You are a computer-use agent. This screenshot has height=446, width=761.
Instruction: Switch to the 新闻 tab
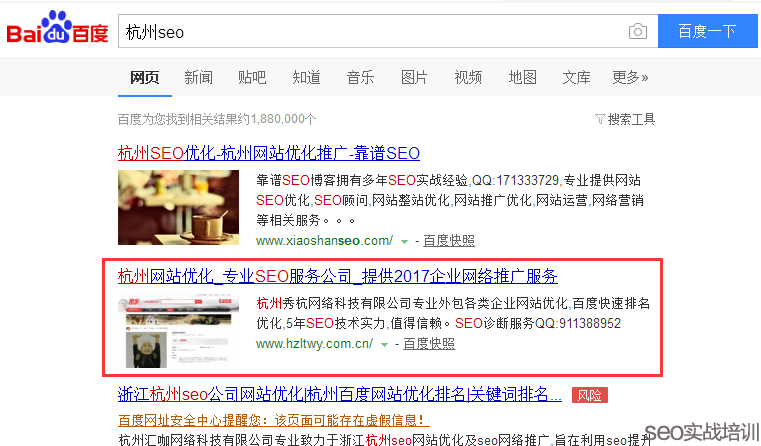[x=198, y=77]
